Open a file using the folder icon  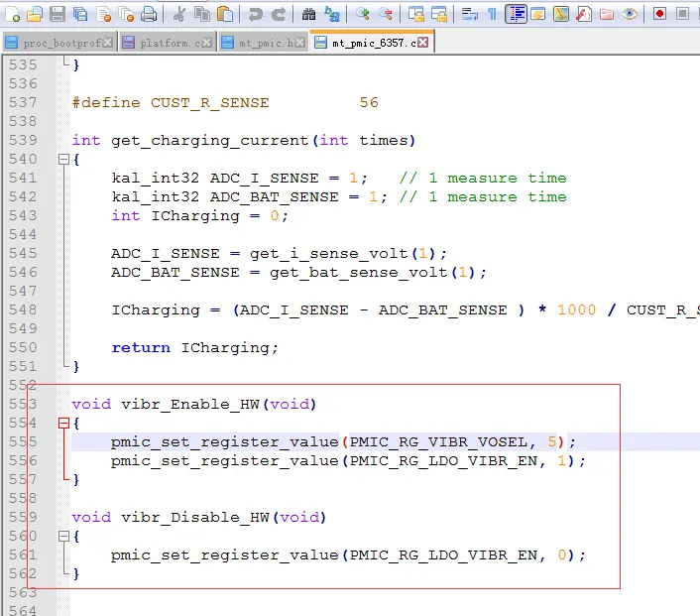pos(35,14)
